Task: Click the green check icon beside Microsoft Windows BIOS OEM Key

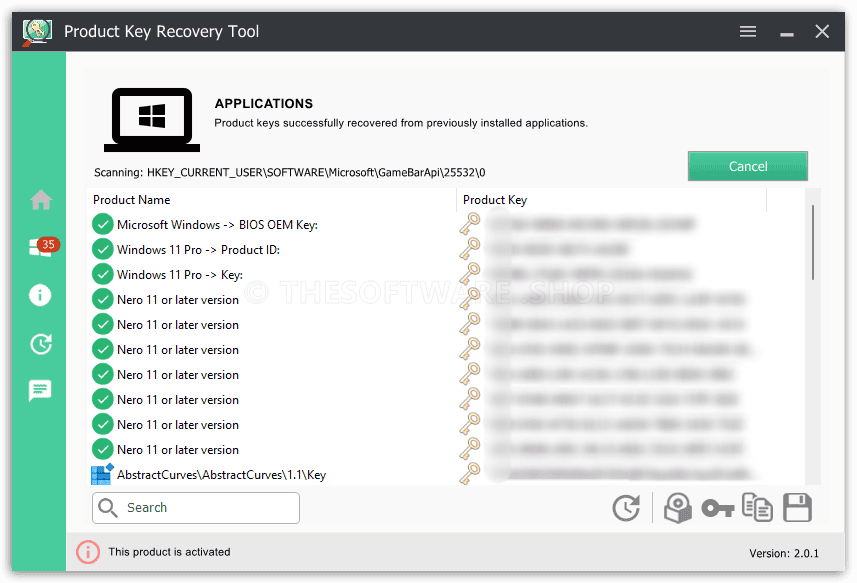Action: pyautogui.click(x=102, y=224)
